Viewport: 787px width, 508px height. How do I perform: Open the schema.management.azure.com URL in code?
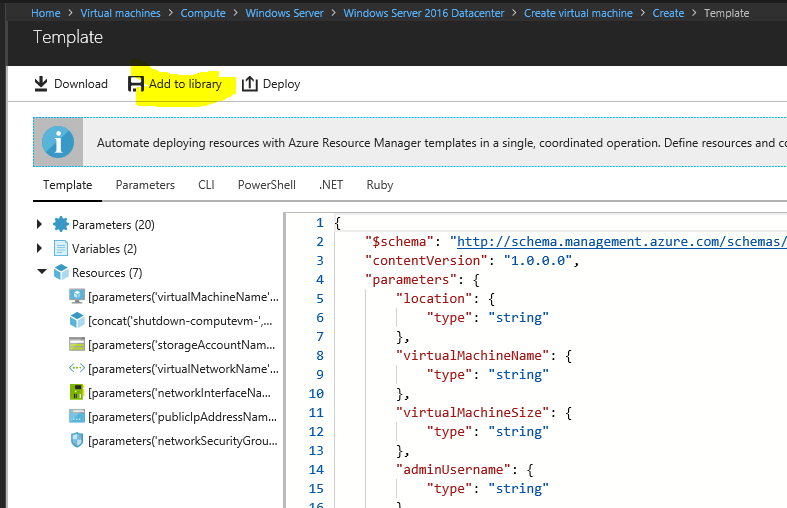621,241
